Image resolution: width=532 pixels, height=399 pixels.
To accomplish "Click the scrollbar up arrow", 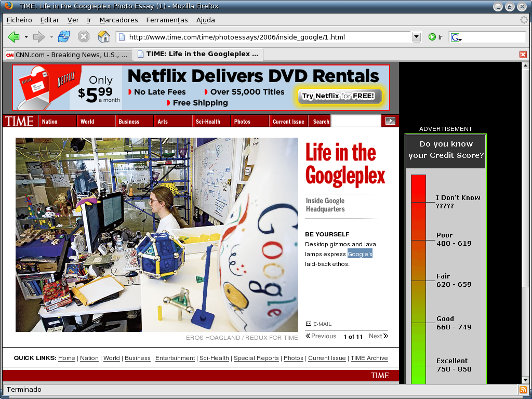I will pos(525,65).
